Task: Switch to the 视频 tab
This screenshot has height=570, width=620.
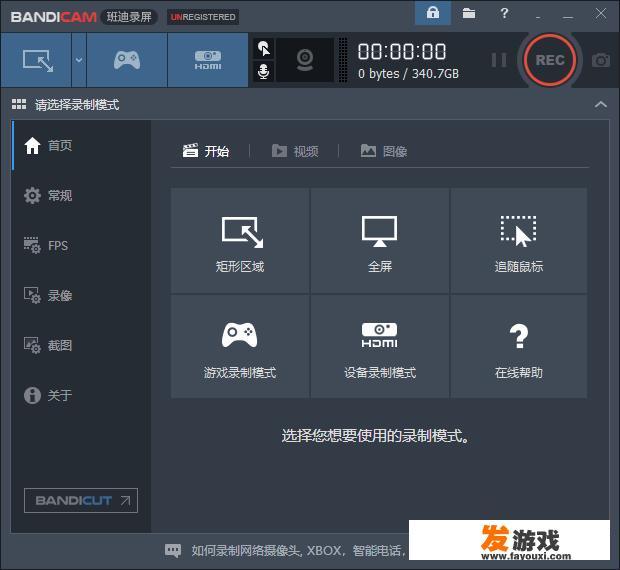Action: (295, 151)
